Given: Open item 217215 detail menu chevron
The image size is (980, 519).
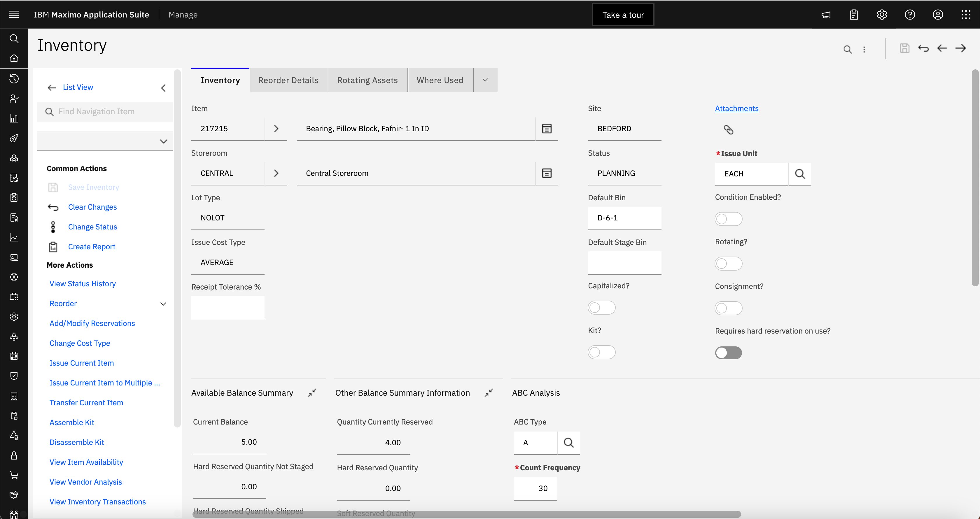Looking at the screenshot, I should coord(276,129).
